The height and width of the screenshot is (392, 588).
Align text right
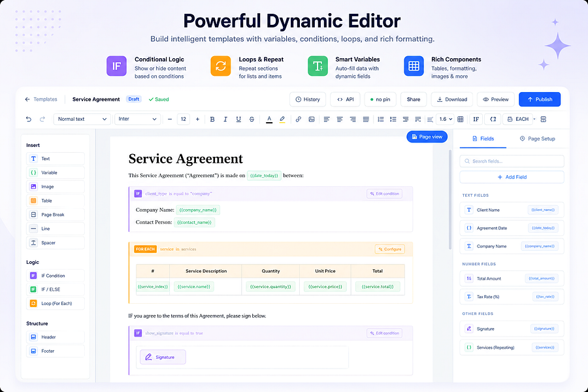[x=353, y=120]
